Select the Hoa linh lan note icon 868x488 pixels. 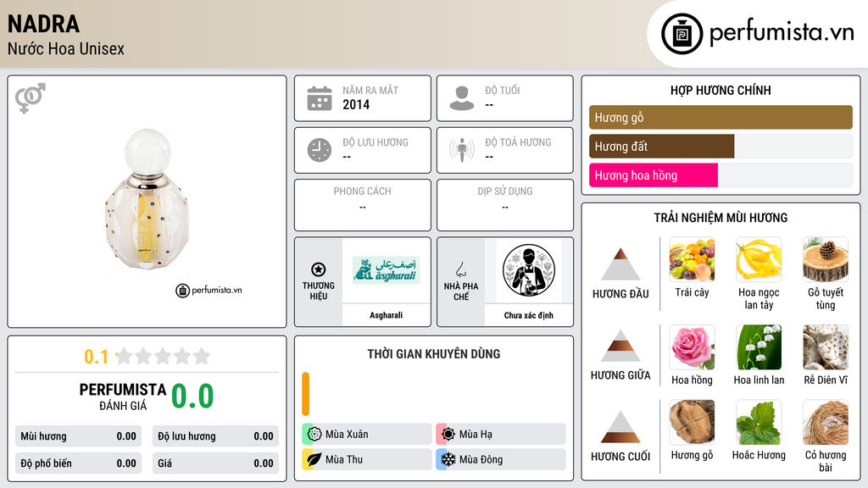coord(759,347)
